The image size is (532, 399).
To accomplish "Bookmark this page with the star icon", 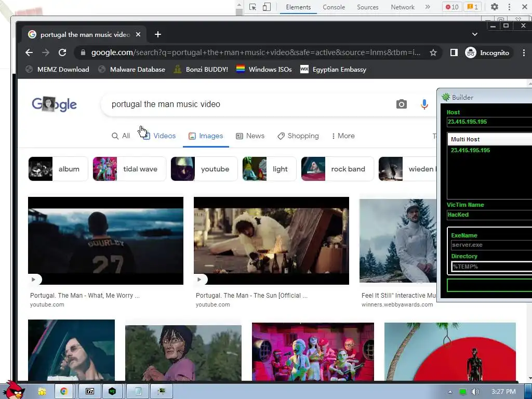I will 433,52.
